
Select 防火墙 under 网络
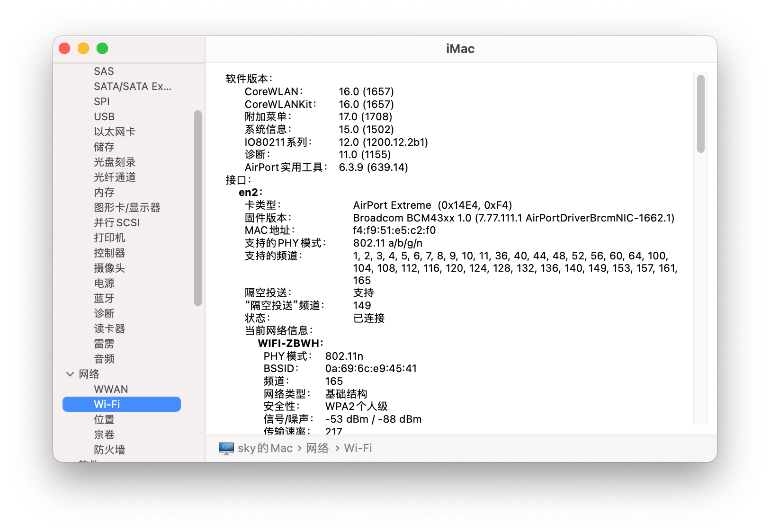(x=109, y=450)
